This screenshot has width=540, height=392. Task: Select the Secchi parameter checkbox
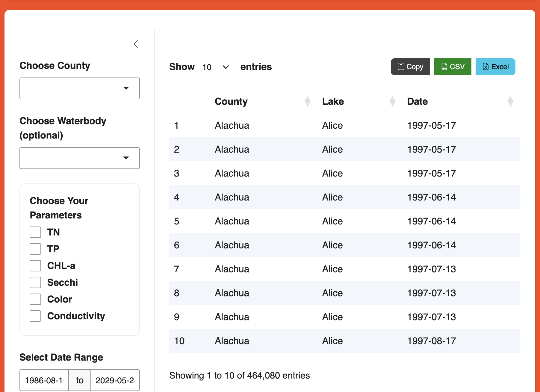click(35, 282)
